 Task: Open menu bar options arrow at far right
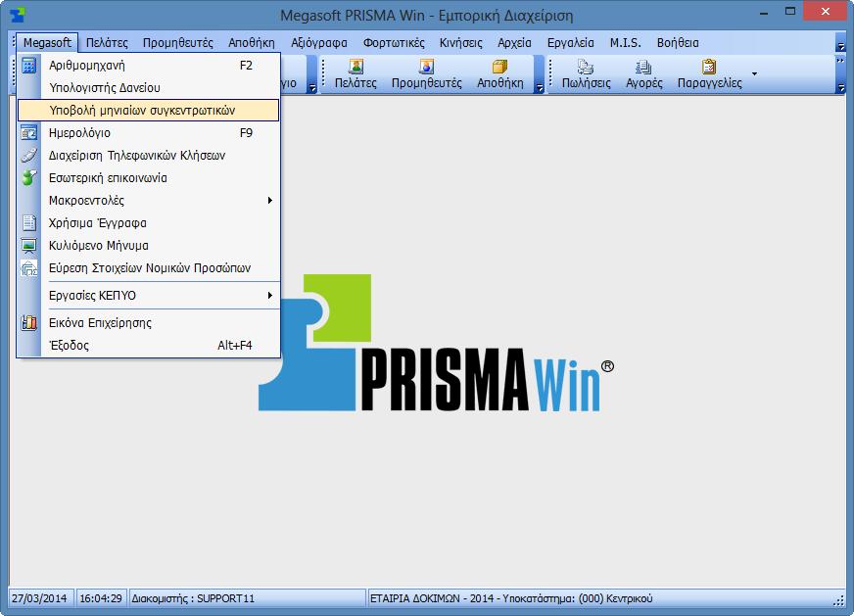(x=841, y=47)
